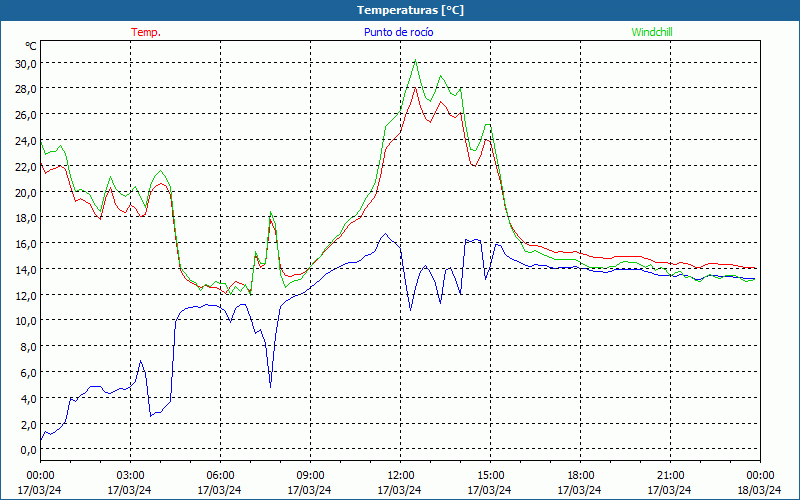
Task: Click the '24,0' y-axis value
Action: 25,141
